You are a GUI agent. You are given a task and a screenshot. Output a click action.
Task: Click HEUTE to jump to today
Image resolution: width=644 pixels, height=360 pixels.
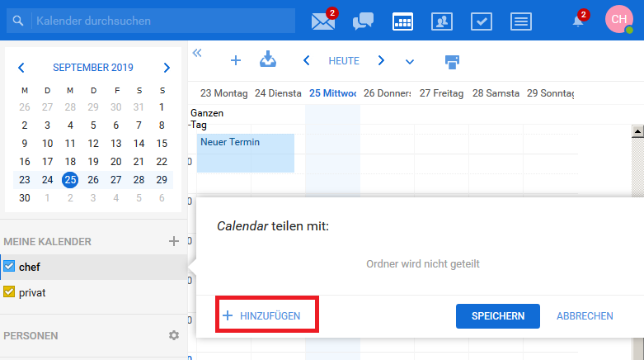344,61
